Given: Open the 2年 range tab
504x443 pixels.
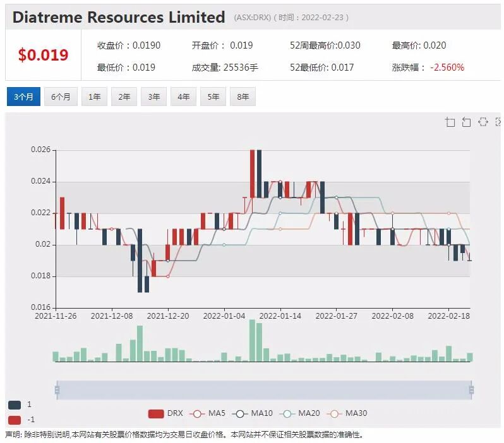Looking at the screenshot, I should tap(124, 97).
